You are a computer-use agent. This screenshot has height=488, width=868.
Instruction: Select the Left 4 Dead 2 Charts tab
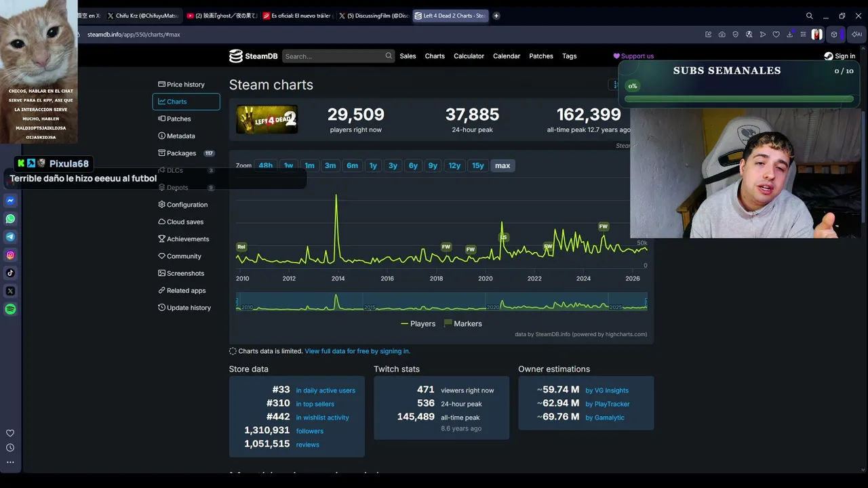coord(450,16)
